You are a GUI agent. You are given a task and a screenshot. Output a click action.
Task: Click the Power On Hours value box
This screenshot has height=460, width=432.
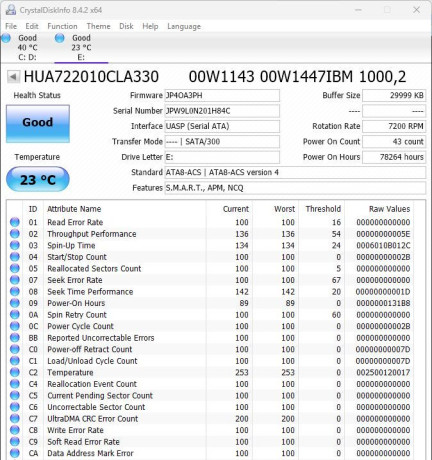coord(394,157)
